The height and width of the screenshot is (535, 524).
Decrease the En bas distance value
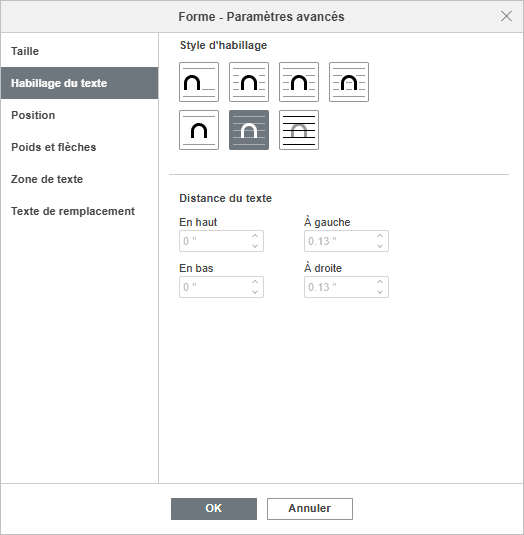click(255, 292)
